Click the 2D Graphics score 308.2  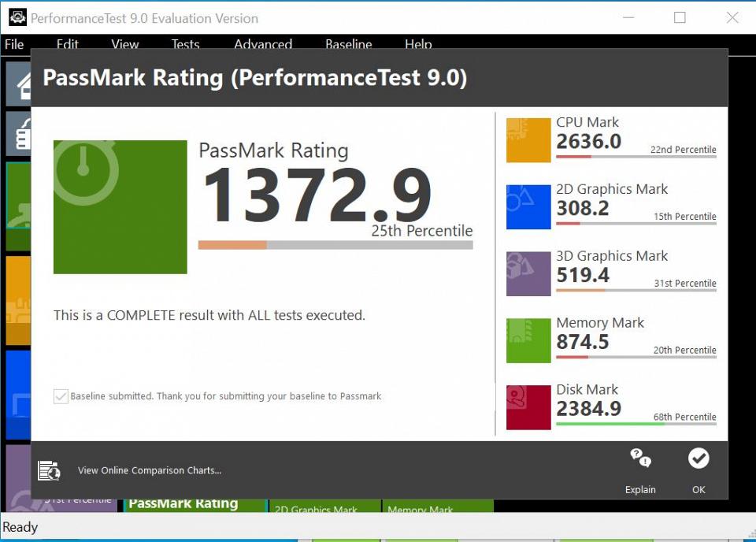(583, 208)
